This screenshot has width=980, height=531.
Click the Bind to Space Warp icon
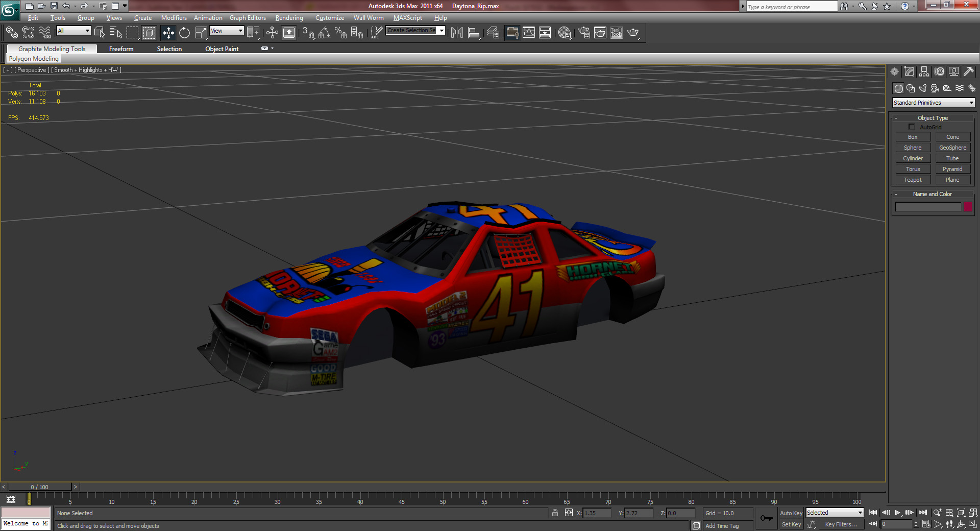45,33
